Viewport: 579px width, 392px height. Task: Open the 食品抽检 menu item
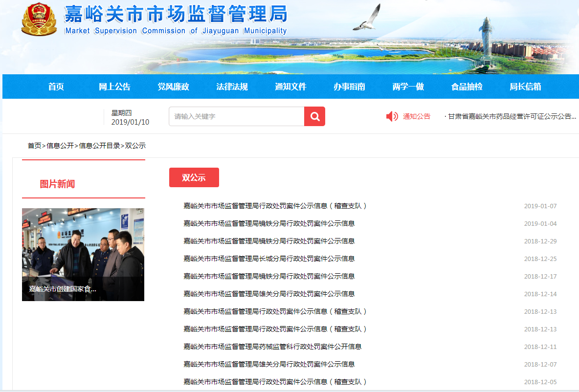point(467,87)
